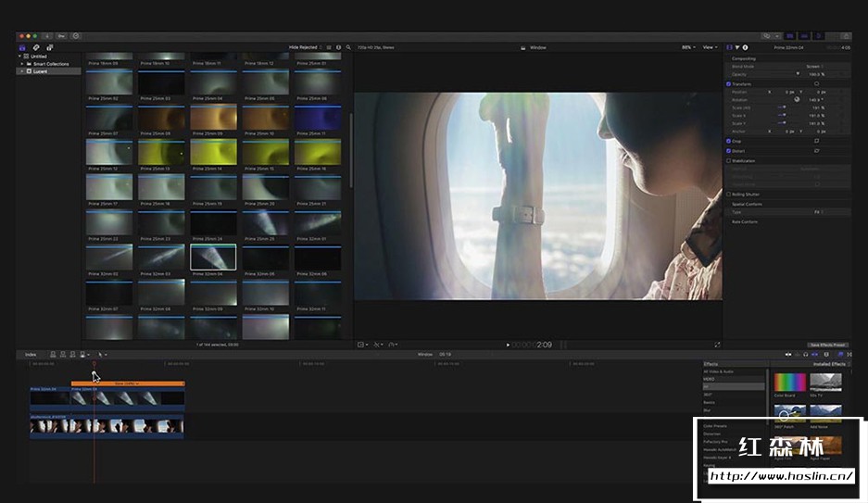
Task: Open the timeline Index button
Action: pos(31,354)
